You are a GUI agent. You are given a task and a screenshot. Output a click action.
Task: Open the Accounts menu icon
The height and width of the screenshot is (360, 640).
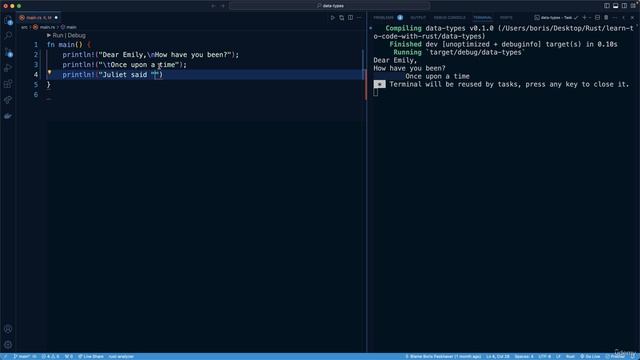coord(8,329)
